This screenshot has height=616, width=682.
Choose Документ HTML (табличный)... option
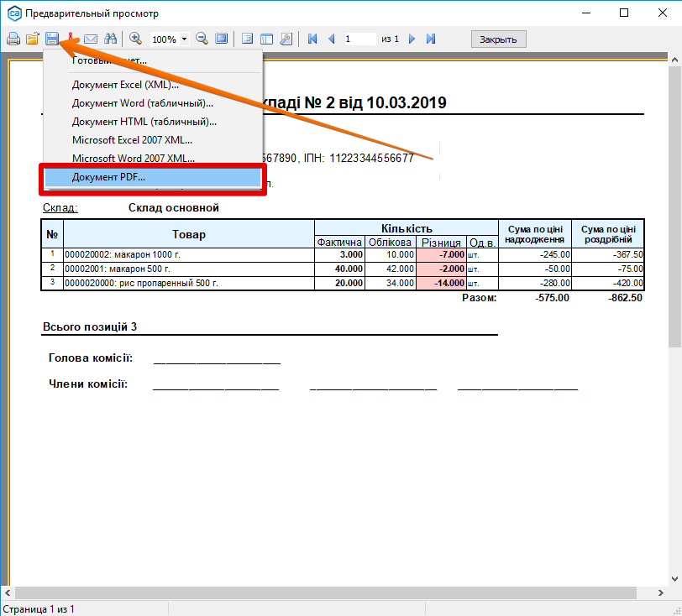point(153,122)
